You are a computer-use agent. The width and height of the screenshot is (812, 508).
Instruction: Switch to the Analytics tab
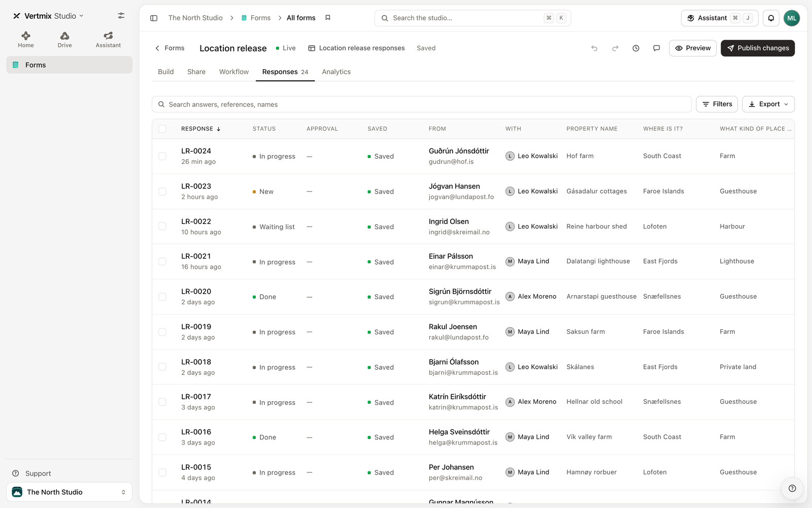point(336,72)
